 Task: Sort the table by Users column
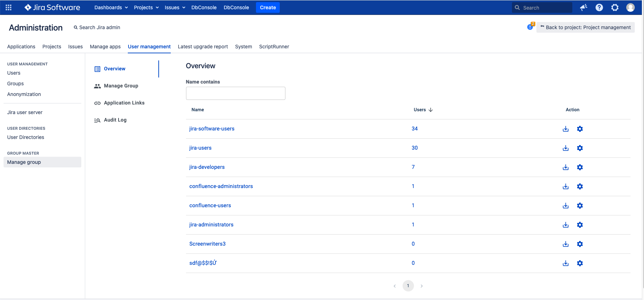tap(423, 110)
